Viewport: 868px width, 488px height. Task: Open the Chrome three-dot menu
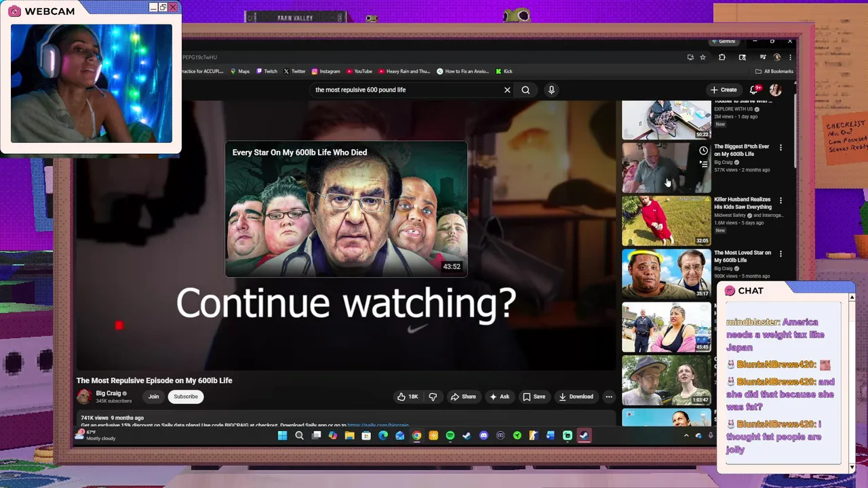point(790,58)
